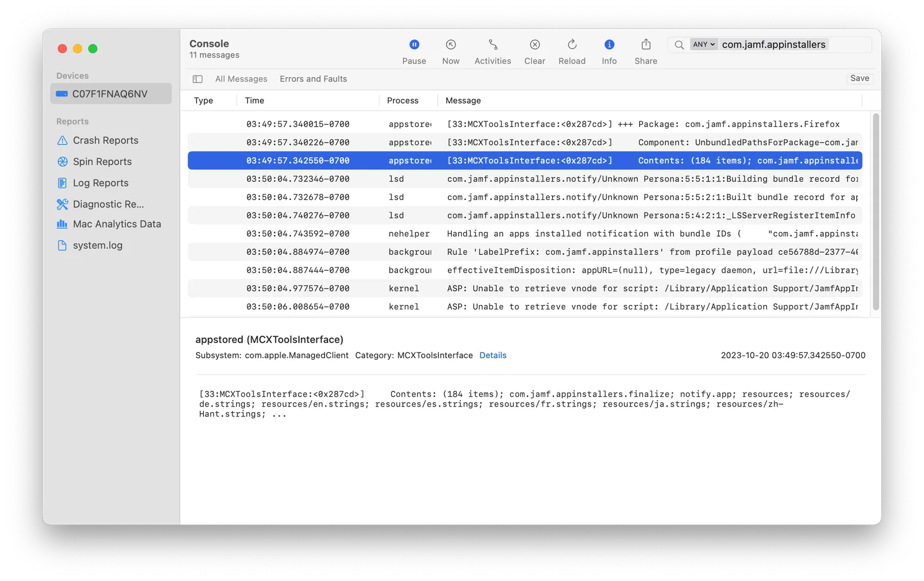View Spin Reports
Screen dimensions: 924x581
point(101,162)
